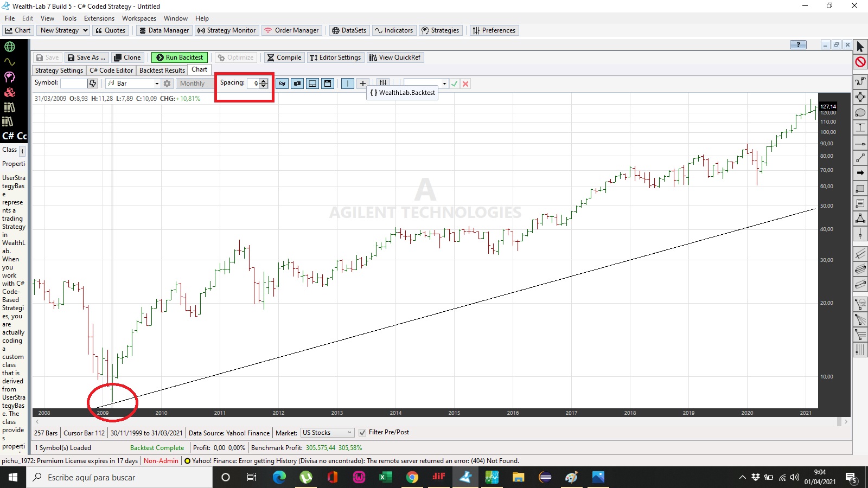Click the chart horizontal scrollbar right arrow
Viewport: 868px width, 488px height.
click(x=846, y=421)
